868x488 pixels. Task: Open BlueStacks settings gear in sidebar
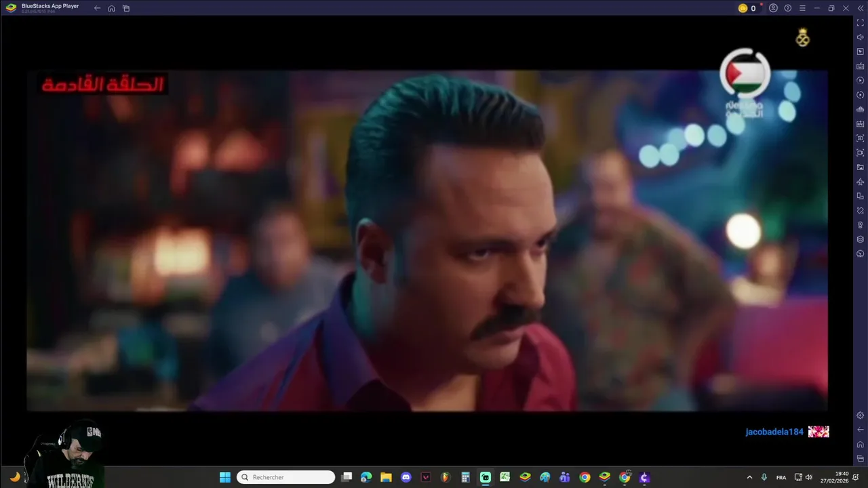860,415
